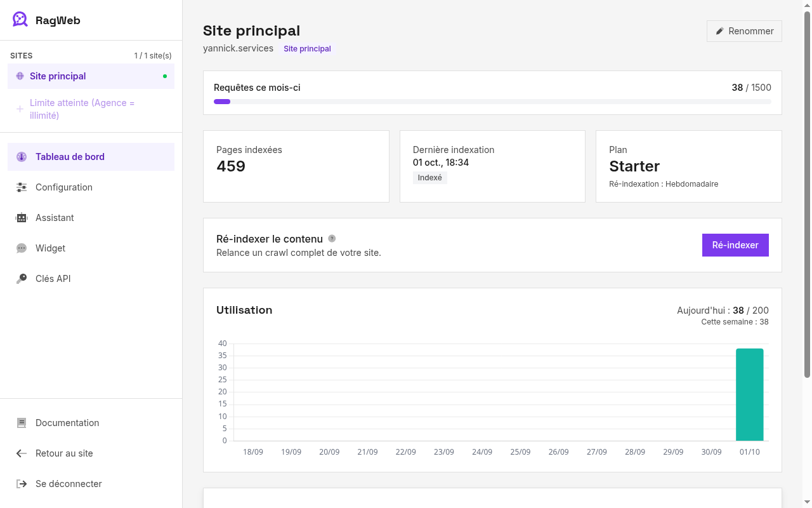Rename the site with the Renommer button
Image resolution: width=812 pixels, height=508 pixels.
(744, 31)
